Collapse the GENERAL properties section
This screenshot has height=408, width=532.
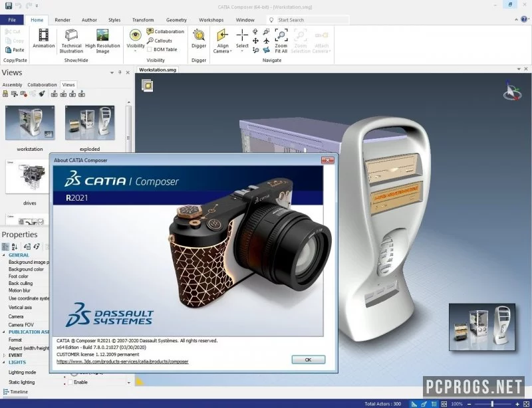[4, 255]
